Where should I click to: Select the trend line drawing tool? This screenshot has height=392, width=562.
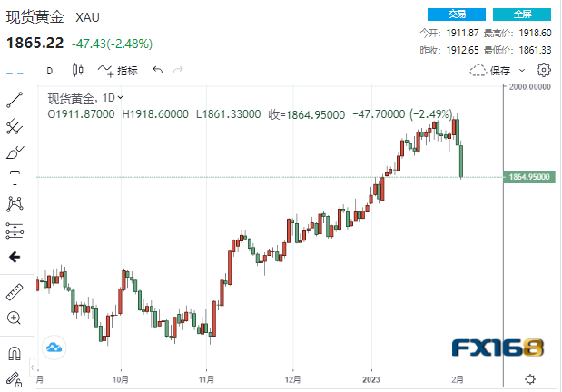[x=15, y=100]
